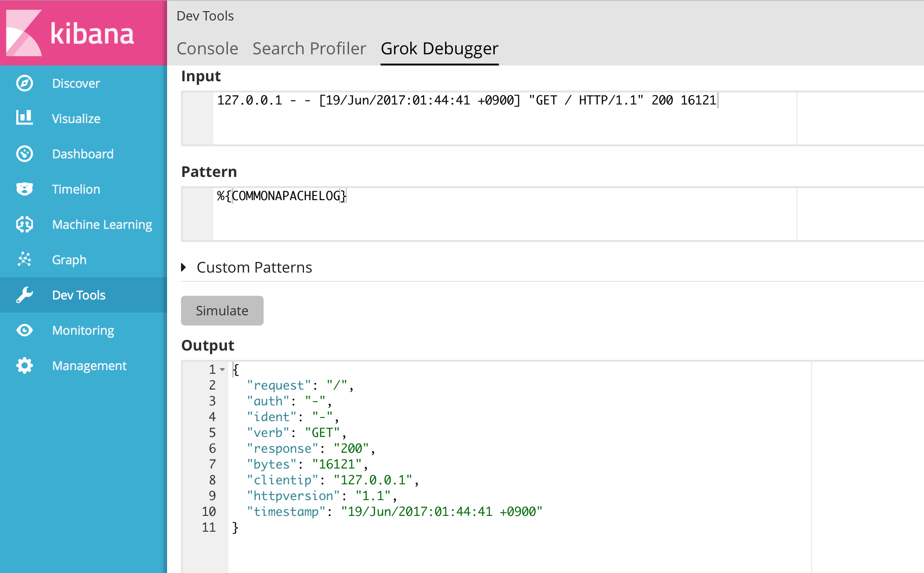Open Visualize via bar chart icon

[25, 118]
